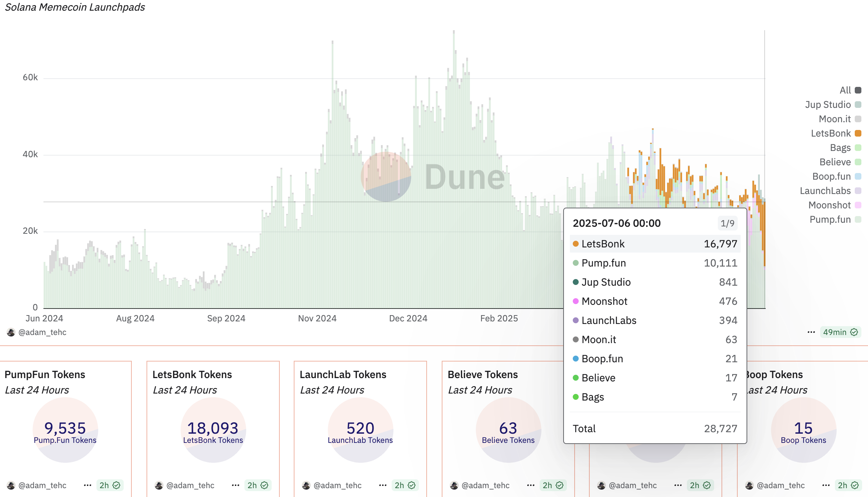Select LetsBonk row in chart tooltip
The width and height of the screenshot is (868, 497).
pyautogui.click(x=654, y=244)
